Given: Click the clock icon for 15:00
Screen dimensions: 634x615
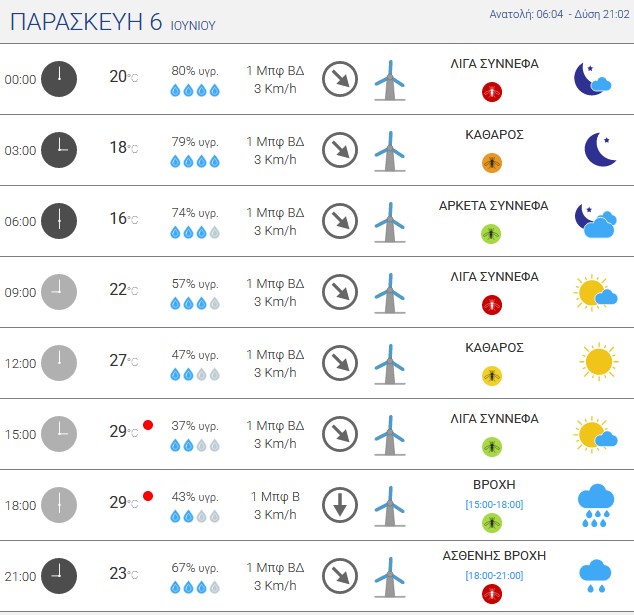Looking at the screenshot, I should pyautogui.click(x=59, y=434).
